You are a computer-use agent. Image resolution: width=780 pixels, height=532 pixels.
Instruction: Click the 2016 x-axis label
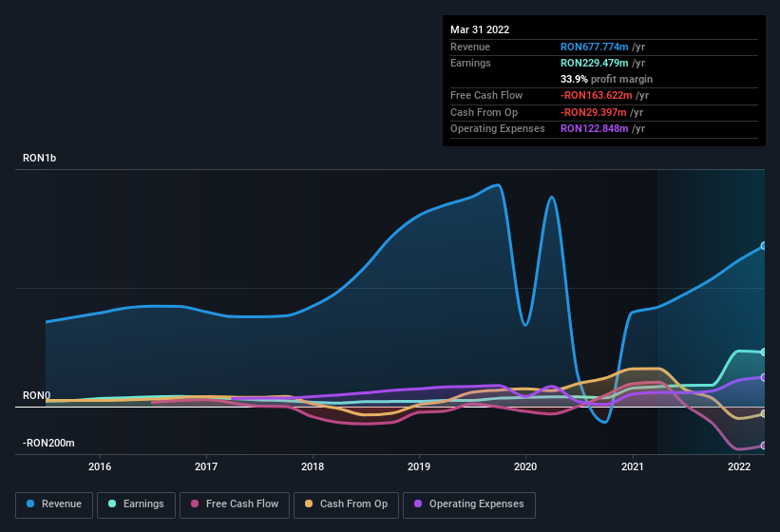tap(100, 466)
